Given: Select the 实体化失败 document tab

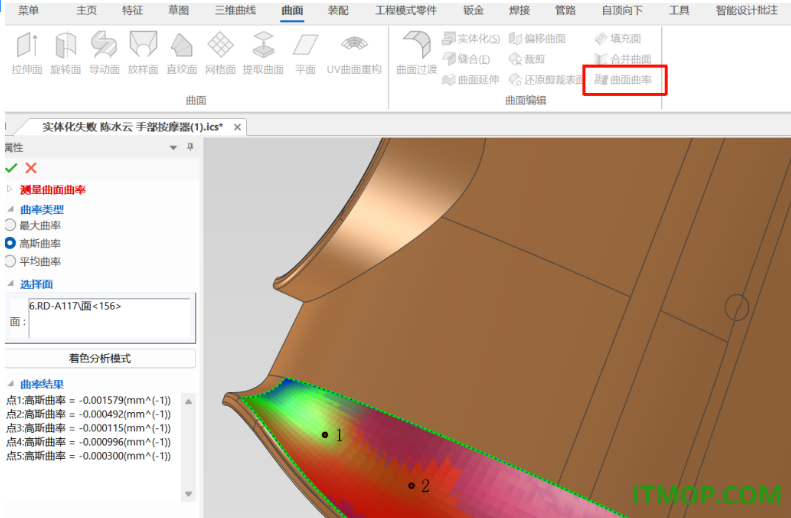Looking at the screenshot, I should [x=132, y=127].
